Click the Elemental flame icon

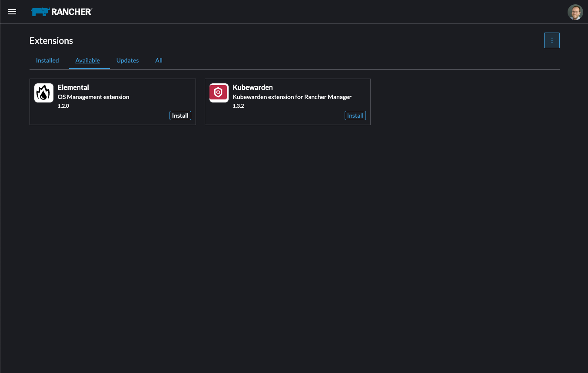point(44,93)
